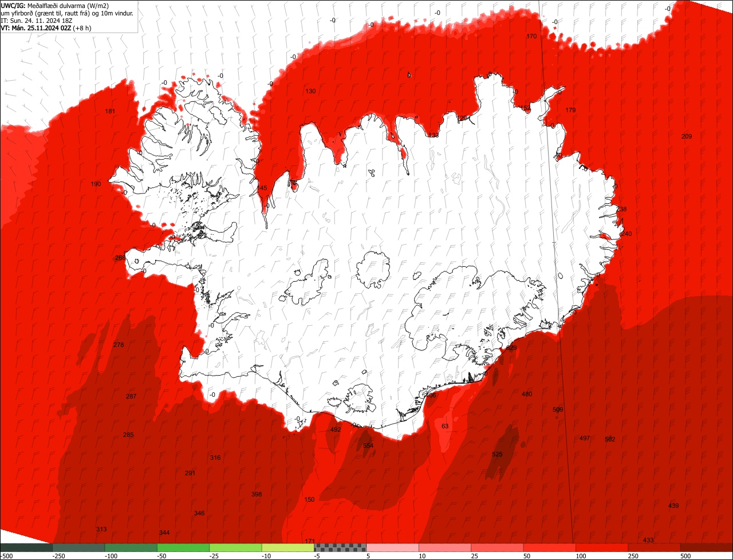Click the flux value '398'
Screen dimensions: 733x560
pos(257,494)
